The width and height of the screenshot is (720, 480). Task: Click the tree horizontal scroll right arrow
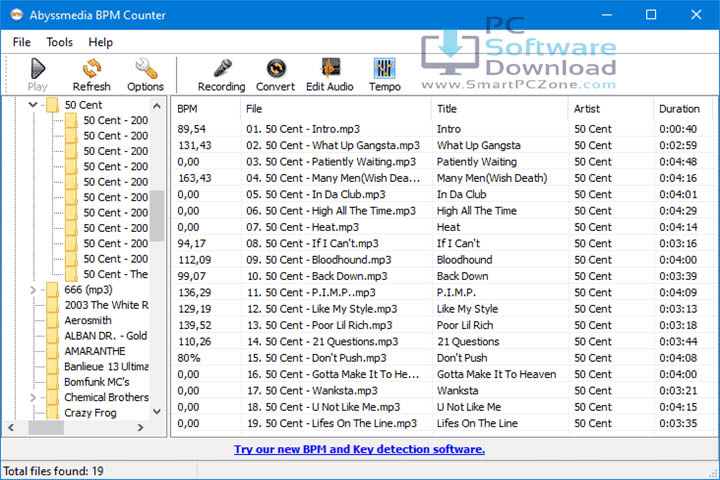click(x=141, y=428)
